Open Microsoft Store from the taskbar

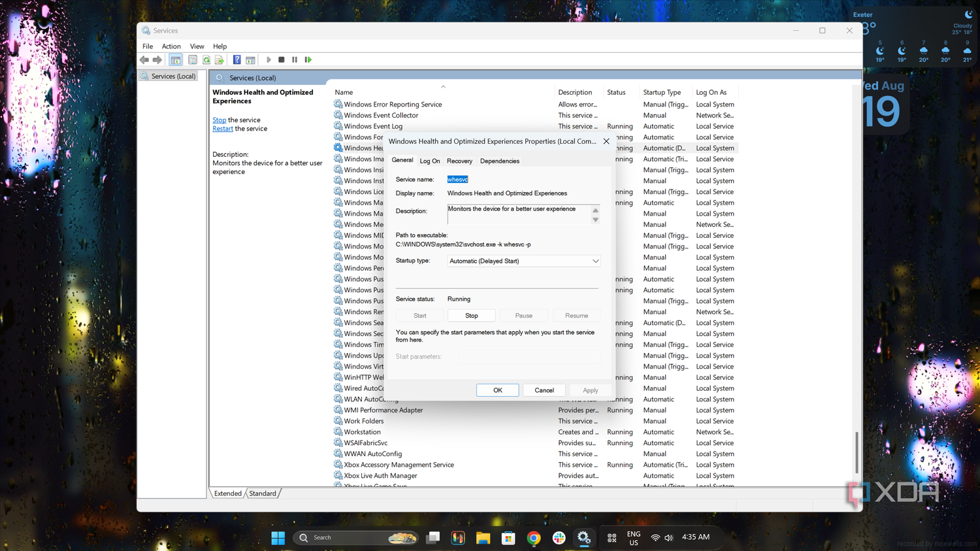click(x=508, y=538)
